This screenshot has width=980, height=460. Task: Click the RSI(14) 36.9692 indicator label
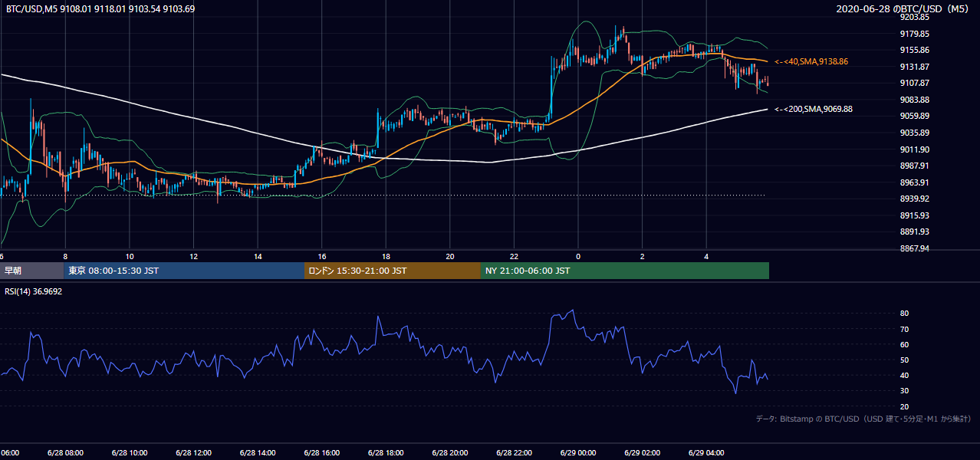34,292
